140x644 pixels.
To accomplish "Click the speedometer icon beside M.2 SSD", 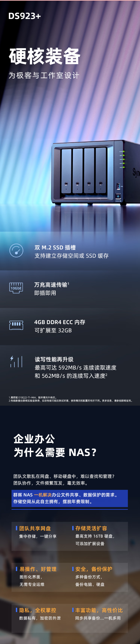I will pyautogui.click(x=16, y=251).
